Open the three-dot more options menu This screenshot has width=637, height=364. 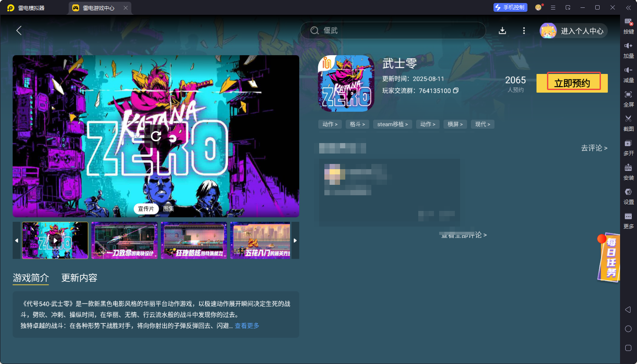click(524, 30)
